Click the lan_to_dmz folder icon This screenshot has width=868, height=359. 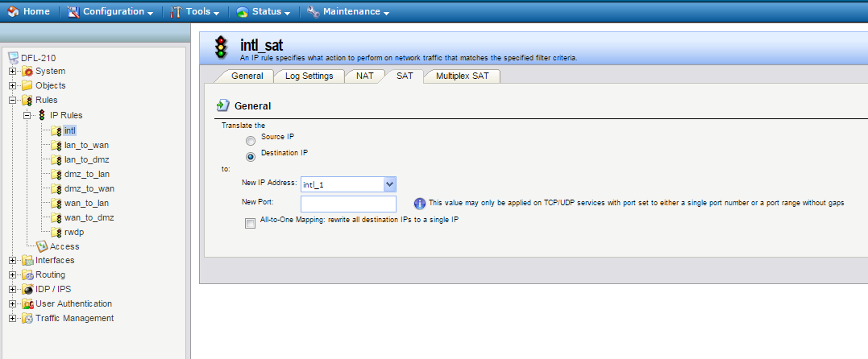tap(56, 160)
